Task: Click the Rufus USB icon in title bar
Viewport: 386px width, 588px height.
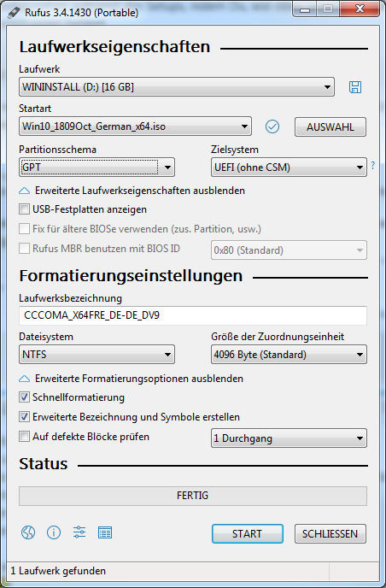Action: 13,12
